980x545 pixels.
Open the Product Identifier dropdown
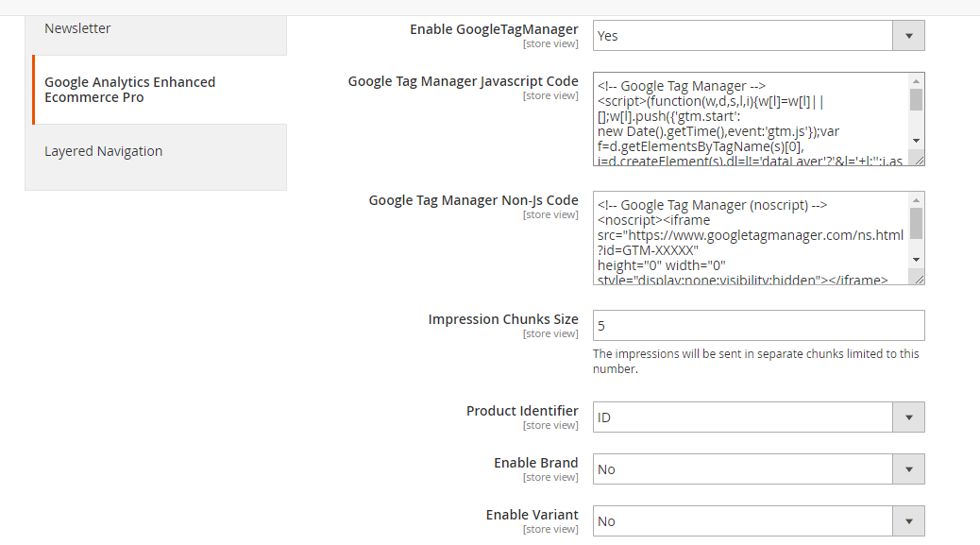click(758, 417)
